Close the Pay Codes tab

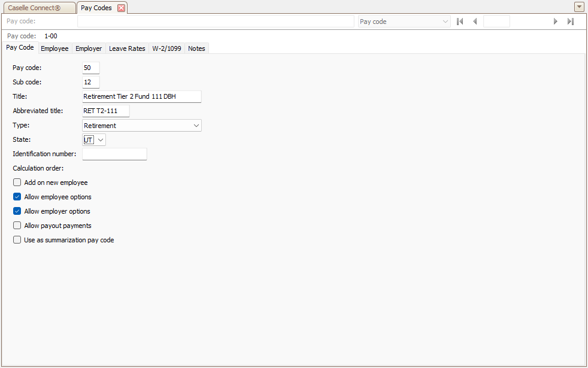point(121,8)
